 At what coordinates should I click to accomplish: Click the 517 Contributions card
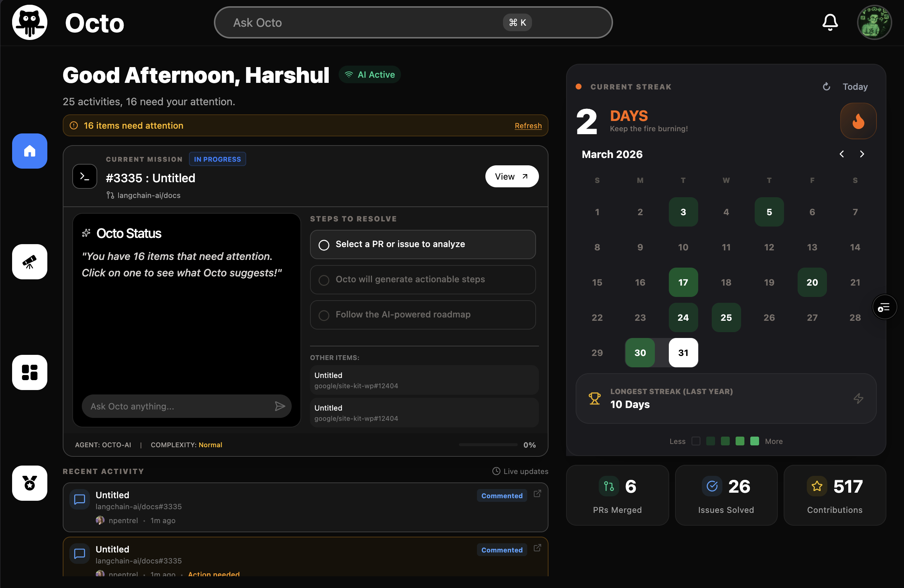tap(835, 495)
